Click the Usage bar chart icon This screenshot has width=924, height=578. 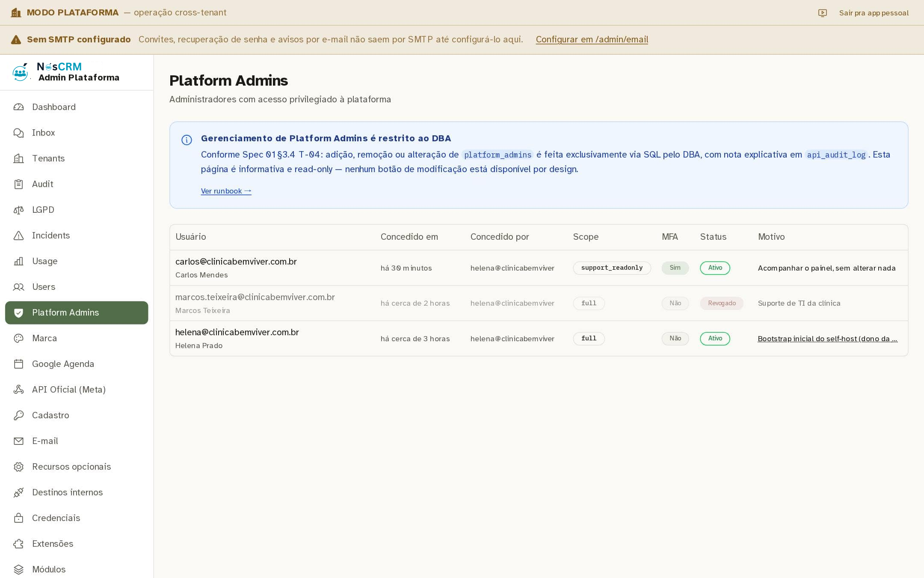(18, 261)
